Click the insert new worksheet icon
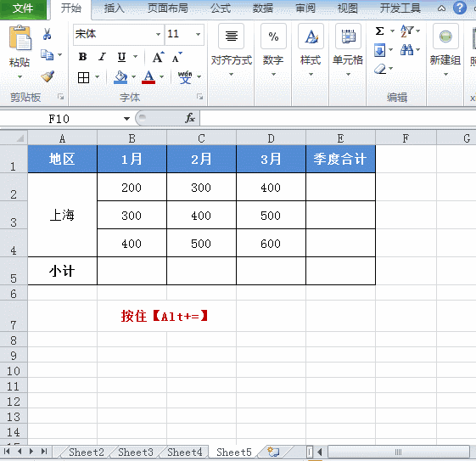476x461 pixels. 273,452
